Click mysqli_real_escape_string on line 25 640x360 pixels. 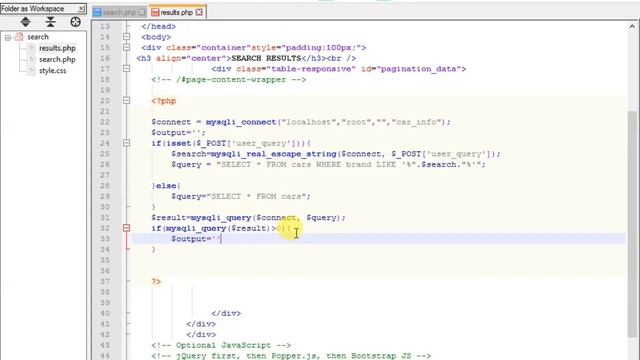pos(273,154)
